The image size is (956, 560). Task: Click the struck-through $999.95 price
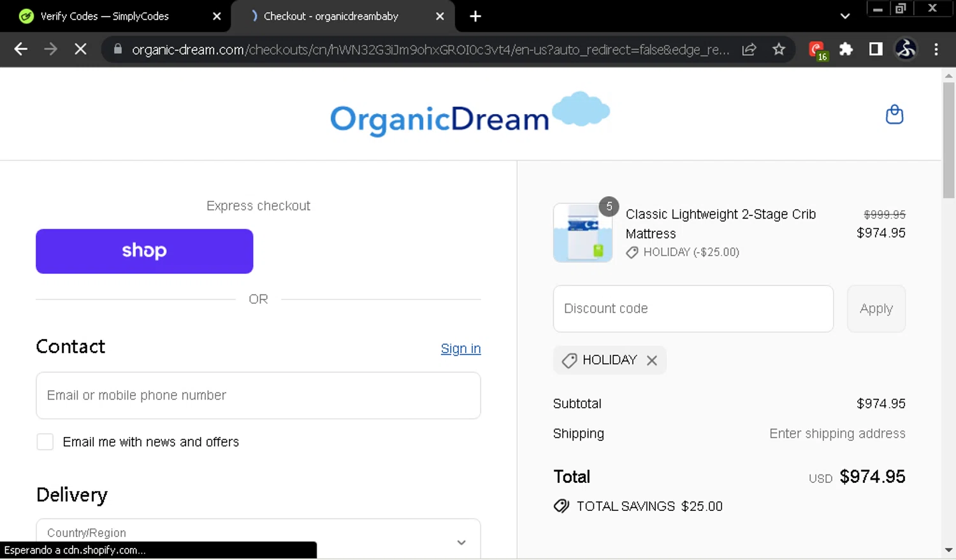tap(884, 215)
